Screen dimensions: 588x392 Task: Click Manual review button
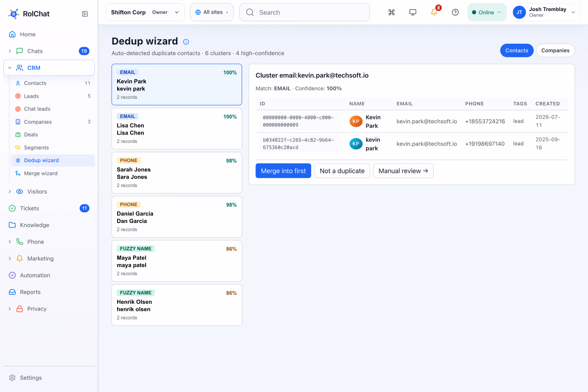click(x=403, y=171)
